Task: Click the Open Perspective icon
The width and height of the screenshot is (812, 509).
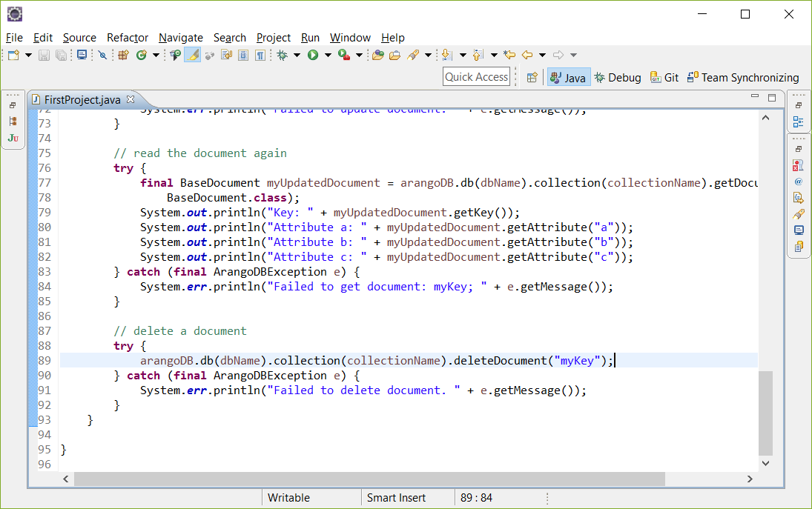Action: pos(532,78)
